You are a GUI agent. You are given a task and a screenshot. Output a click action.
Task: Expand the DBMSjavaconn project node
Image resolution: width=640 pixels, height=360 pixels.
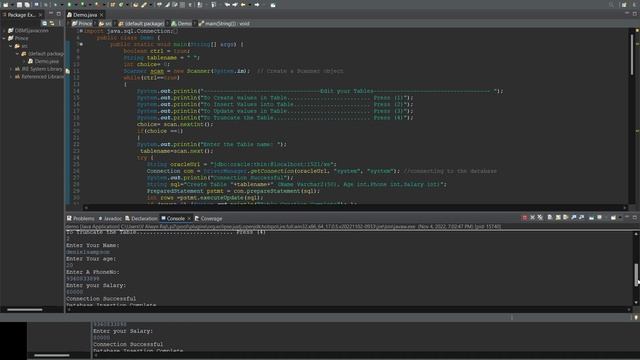pyautogui.click(x=4, y=31)
